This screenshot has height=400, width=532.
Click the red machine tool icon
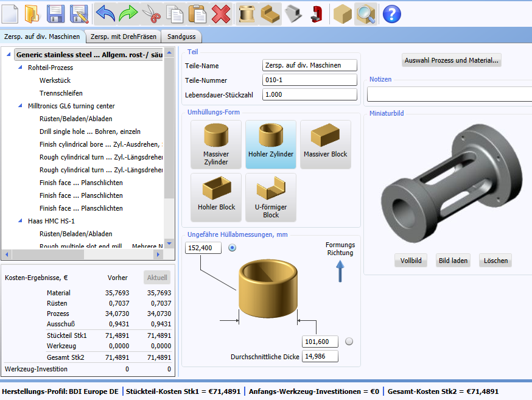pyautogui.click(x=316, y=14)
